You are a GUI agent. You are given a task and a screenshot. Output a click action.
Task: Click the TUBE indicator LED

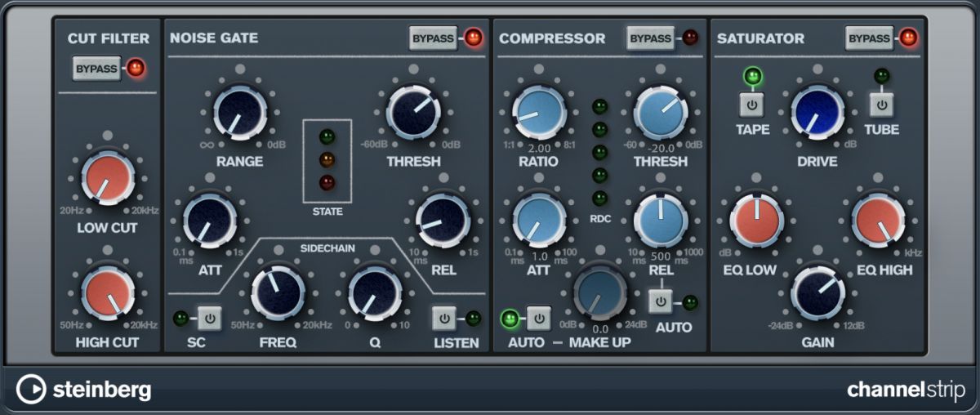(x=881, y=76)
